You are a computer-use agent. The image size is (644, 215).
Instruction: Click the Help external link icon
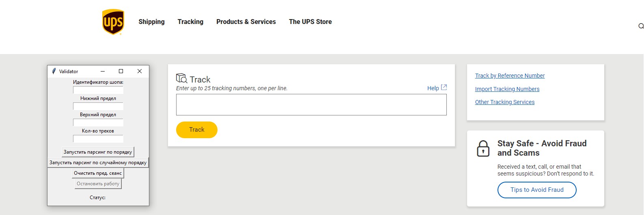point(444,87)
